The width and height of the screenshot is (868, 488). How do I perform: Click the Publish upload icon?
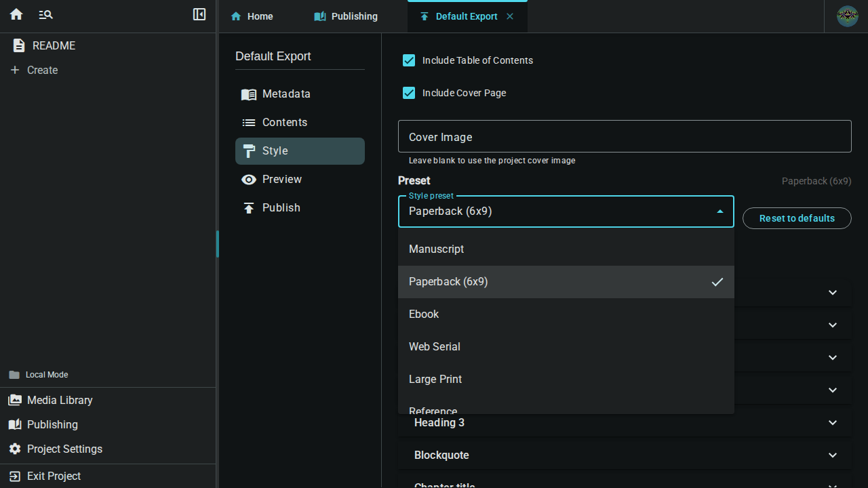click(x=249, y=208)
